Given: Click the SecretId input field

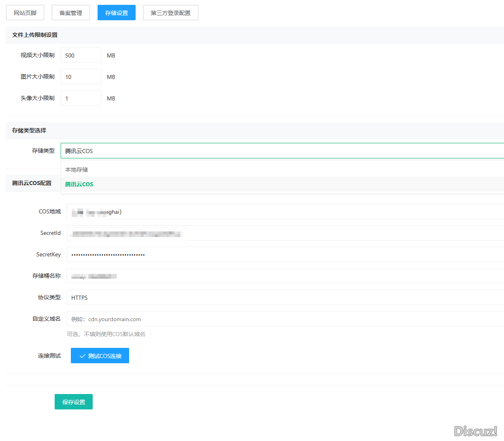Looking at the screenshot, I should 285,233.
